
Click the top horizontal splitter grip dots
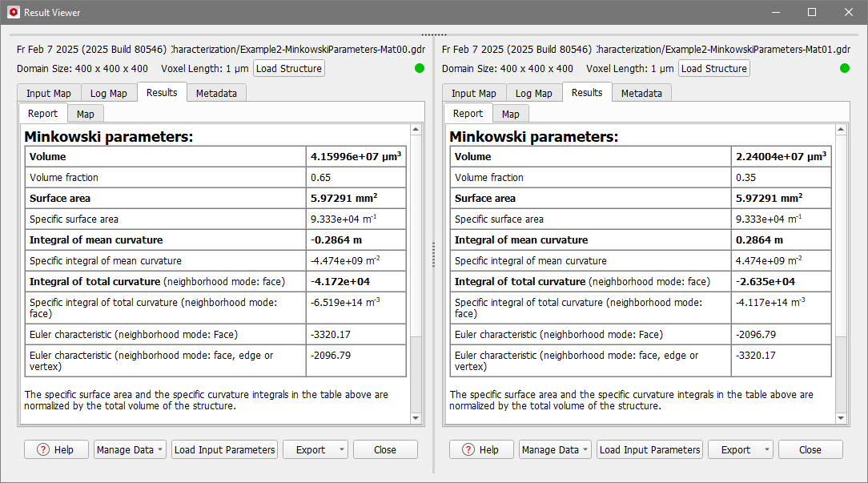tap(434, 34)
